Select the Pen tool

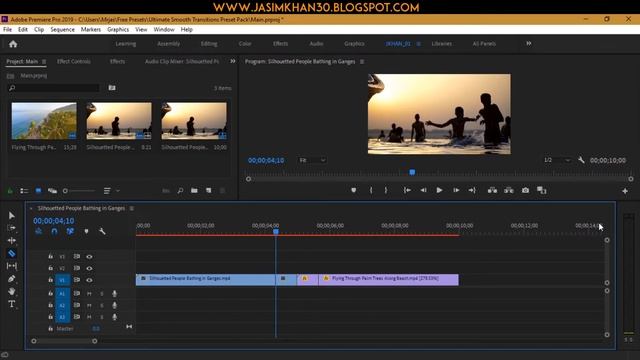tap(11, 279)
